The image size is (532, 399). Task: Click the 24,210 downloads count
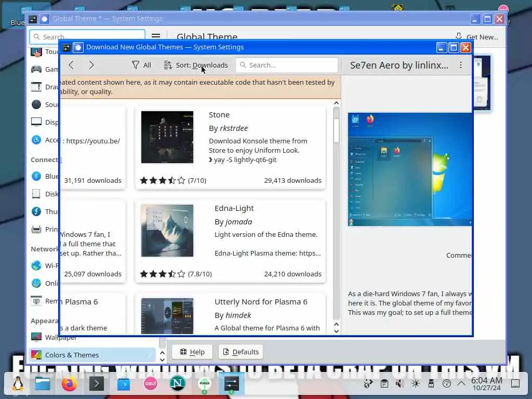tap(293, 274)
